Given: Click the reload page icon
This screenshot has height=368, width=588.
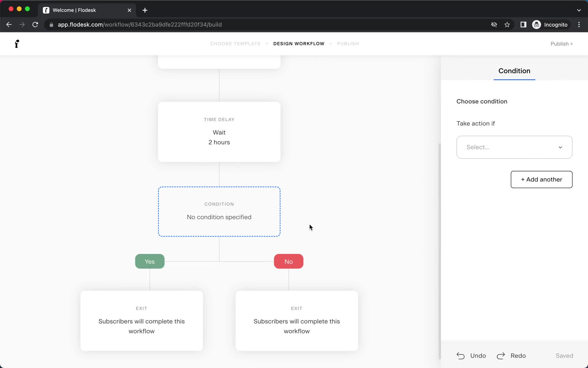Looking at the screenshot, I should click(x=36, y=24).
